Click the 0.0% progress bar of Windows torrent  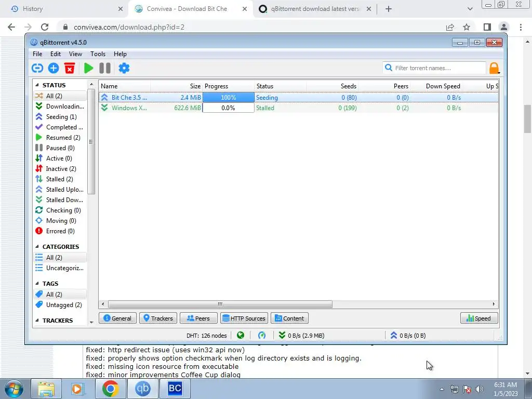point(229,108)
